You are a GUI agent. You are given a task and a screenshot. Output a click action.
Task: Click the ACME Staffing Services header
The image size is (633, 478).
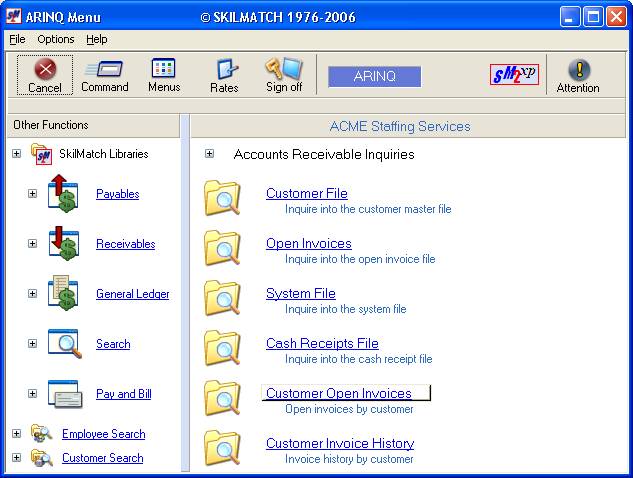tap(408, 126)
